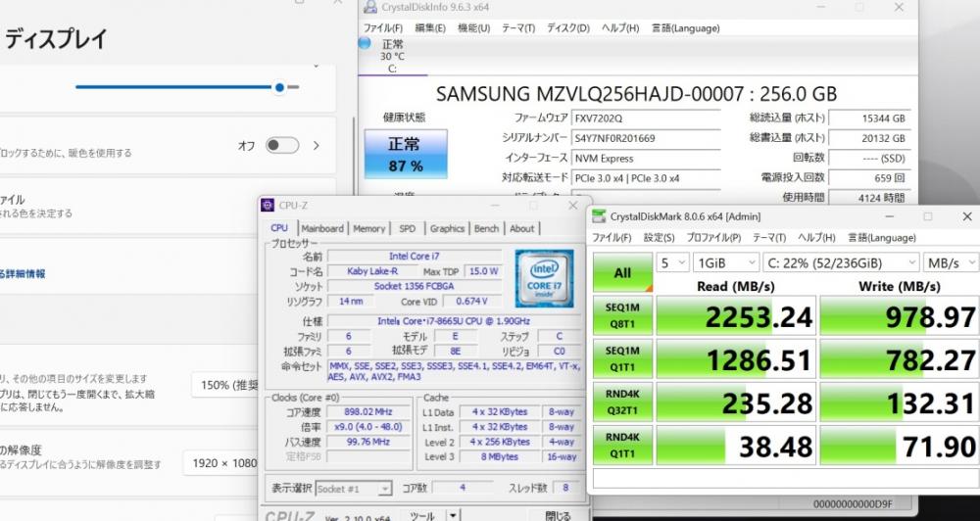This screenshot has height=521, width=980.
Task: Click the CPU-Z title bar app icon
Action: click(268, 206)
